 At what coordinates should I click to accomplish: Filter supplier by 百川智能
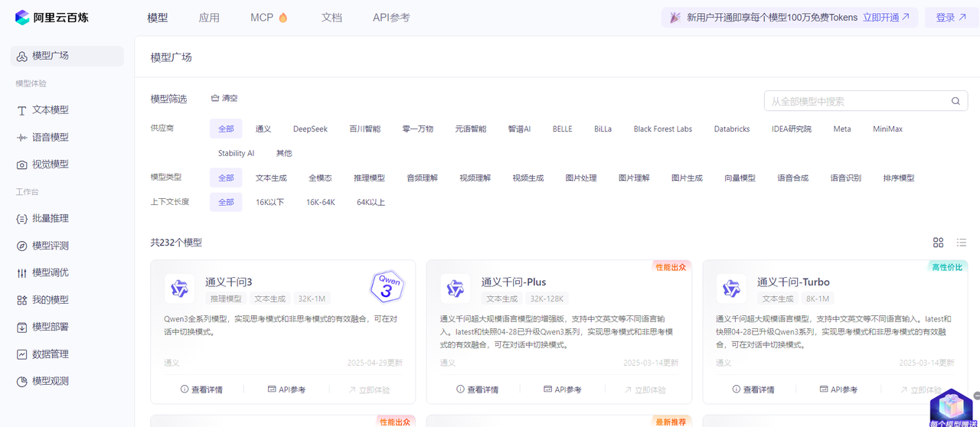tap(364, 129)
